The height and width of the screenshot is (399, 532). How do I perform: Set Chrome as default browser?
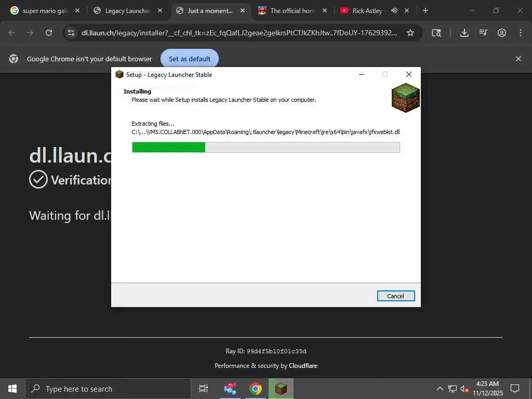(x=190, y=59)
